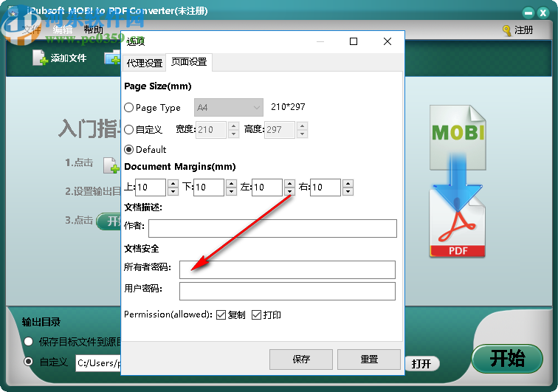
Task: Click the 下 bottom margin input field
Action: pos(209,188)
